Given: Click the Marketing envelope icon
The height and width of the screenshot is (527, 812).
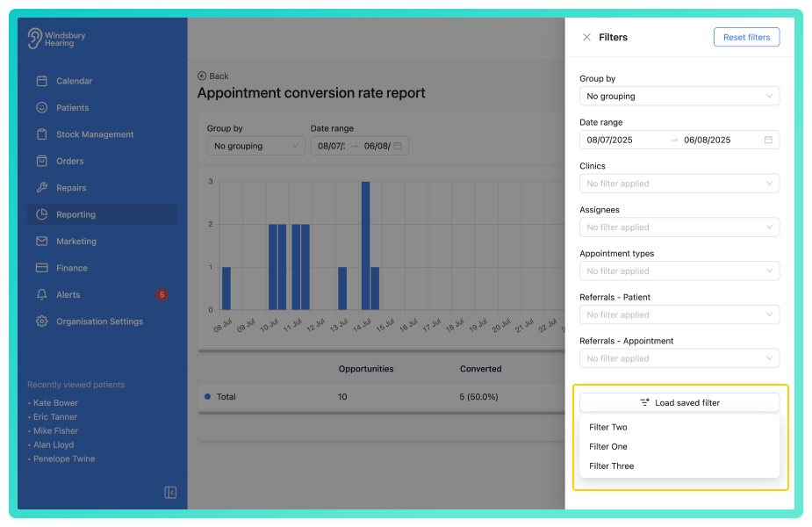Looking at the screenshot, I should point(41,242).
